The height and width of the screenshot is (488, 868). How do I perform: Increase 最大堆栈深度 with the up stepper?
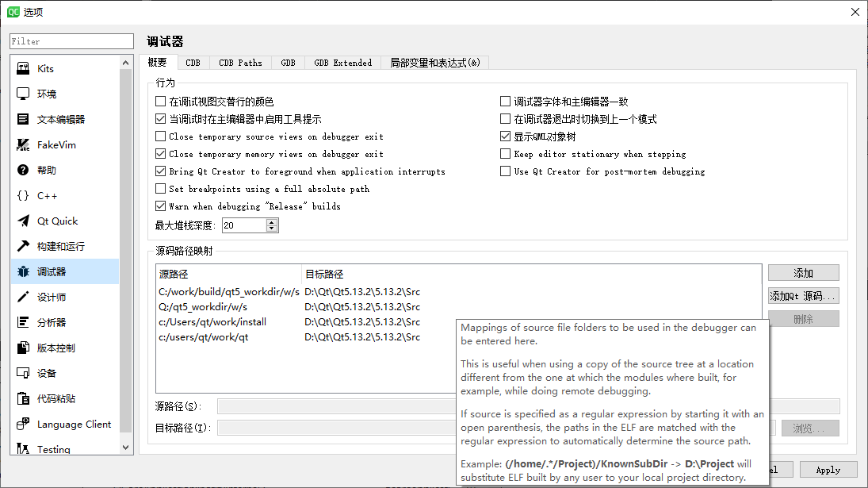pos(270,221)
